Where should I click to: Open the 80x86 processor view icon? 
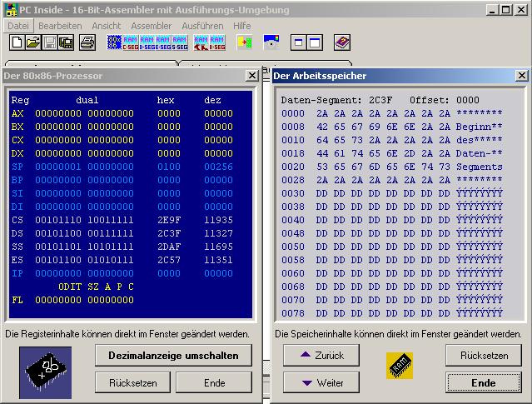point(114,42)
